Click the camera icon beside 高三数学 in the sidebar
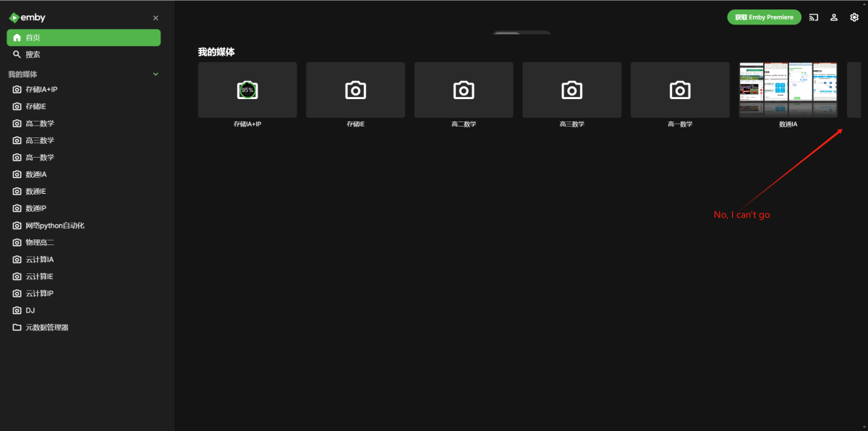 (17, 140)
